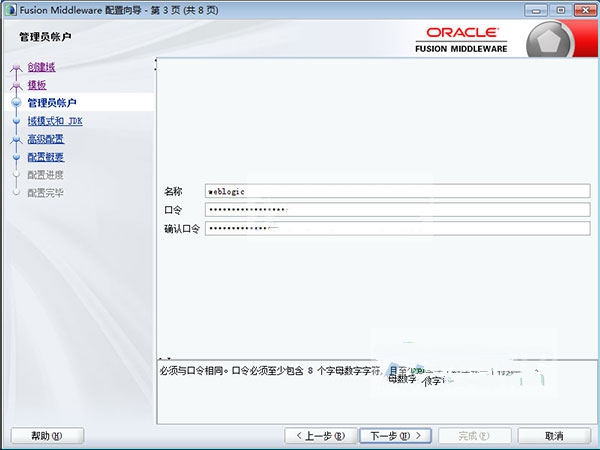The width and height of the screenshot is (600, 450).
Task: Click the 配置进度 step label
Action: [45, 175]
